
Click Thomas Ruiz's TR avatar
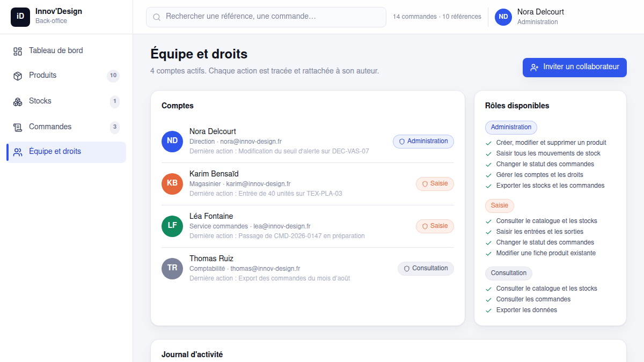coord(172,268)
